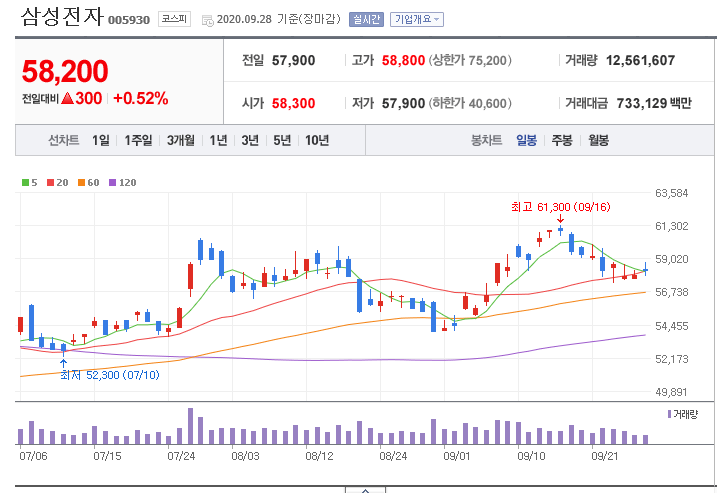The width and height of the screenshot is (717, 493).
Task: Select the 10년 line chart tab
Action: tap(317, 140)
